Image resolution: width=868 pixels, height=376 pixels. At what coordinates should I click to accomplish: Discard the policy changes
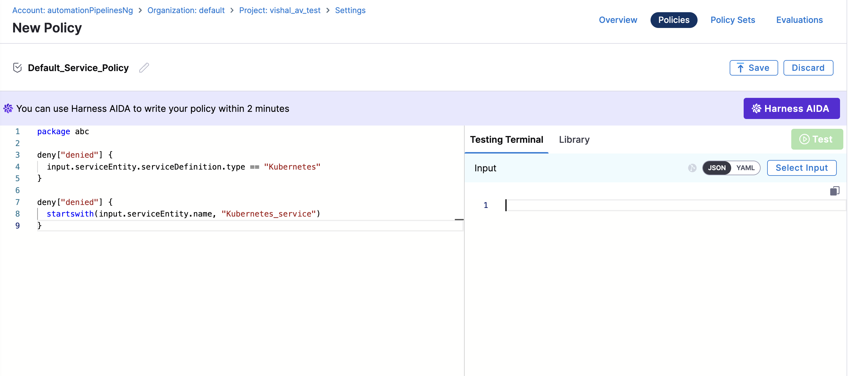click(x=808, y=68)
